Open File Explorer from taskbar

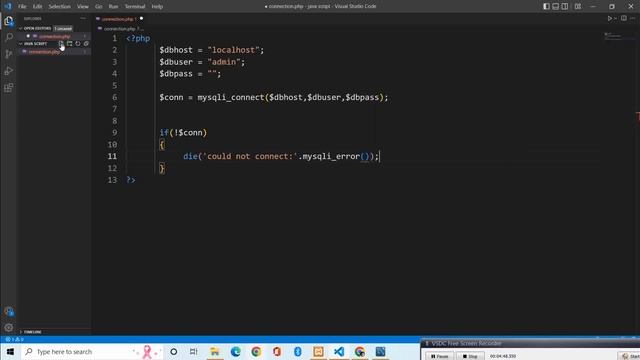(215, 351)
